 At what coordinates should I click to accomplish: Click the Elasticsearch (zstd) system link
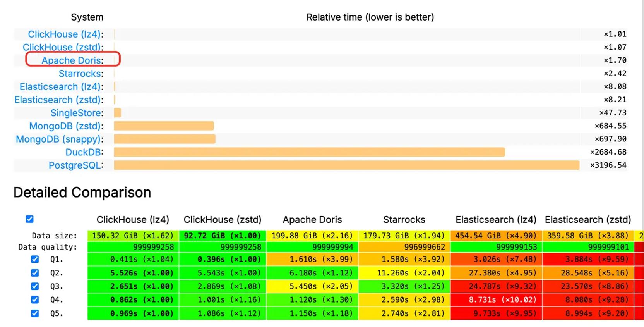pyautogui.click(x=58, y=100)
